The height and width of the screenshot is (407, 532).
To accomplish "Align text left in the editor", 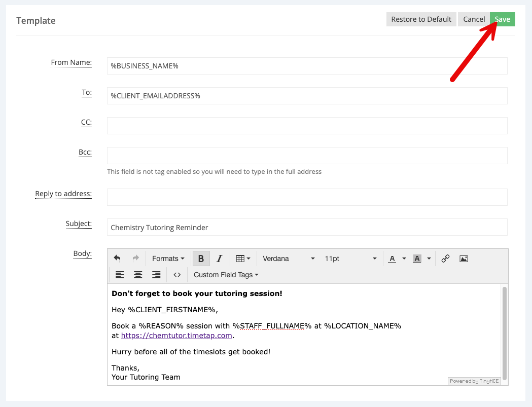I will point(120,275).
